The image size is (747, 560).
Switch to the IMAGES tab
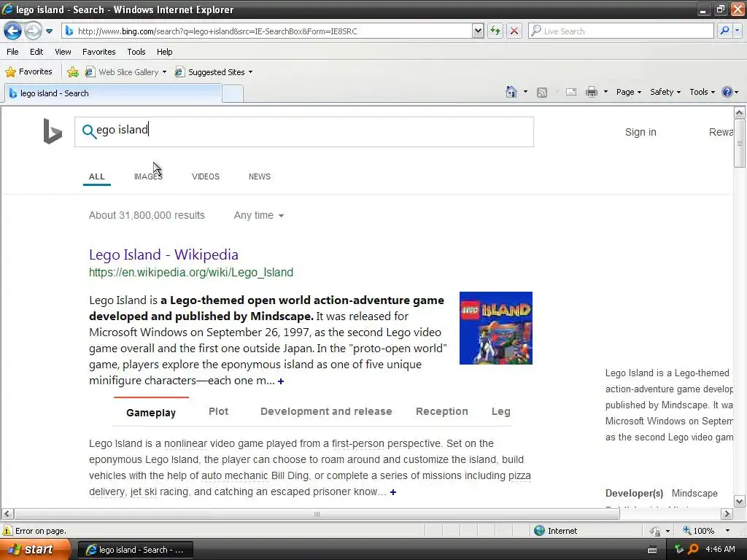click(148, 176)
